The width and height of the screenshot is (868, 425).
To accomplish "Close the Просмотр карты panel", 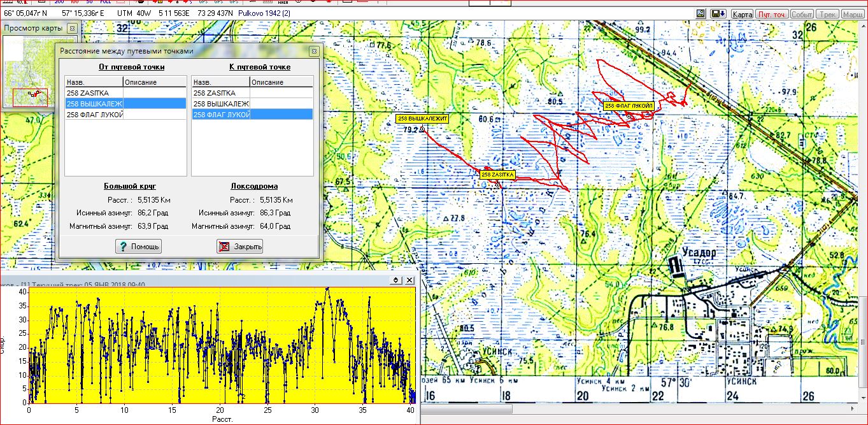I will point(73,29).
